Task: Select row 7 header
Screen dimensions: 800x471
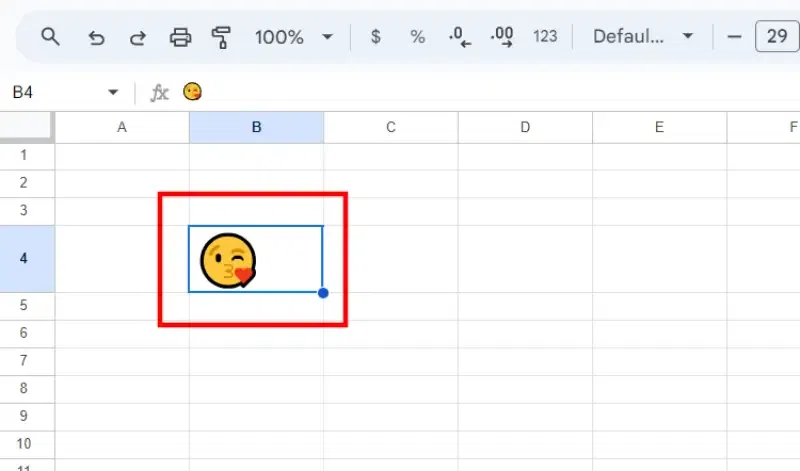Action: (27, 361)
